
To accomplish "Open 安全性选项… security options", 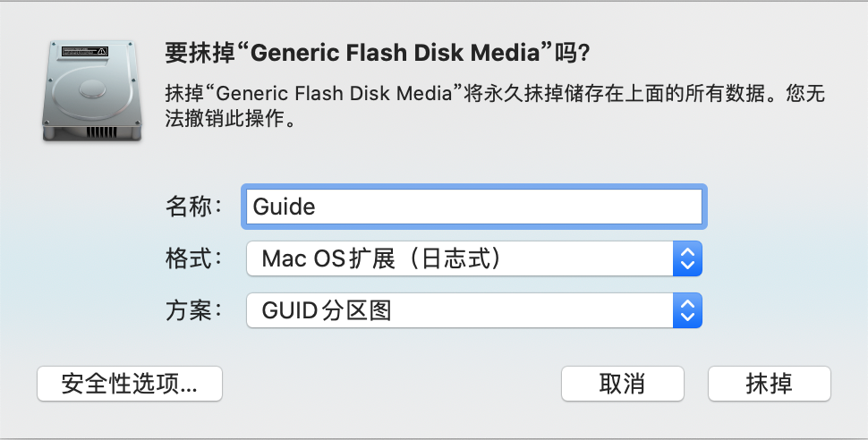I will [130, 384].
